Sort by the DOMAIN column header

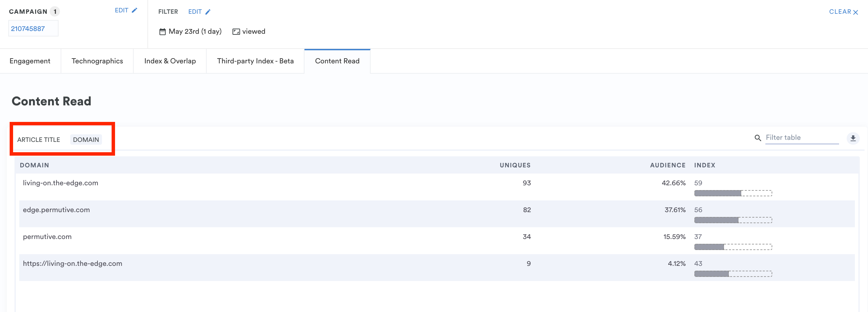(34, 165)
